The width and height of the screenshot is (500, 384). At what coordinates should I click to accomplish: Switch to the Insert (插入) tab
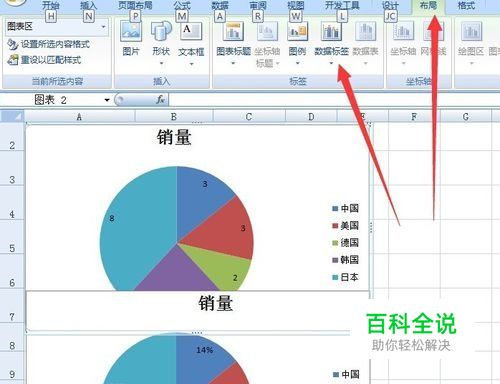pos(88,5)
